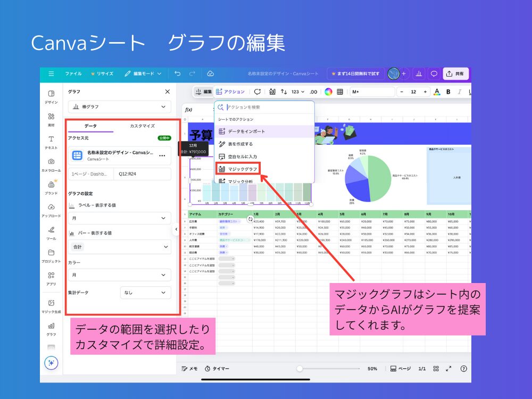The width and height of the screenshot is (532, 399).
Task: Open the grid/table icon in the toolbar
Action: pos(339,92)
